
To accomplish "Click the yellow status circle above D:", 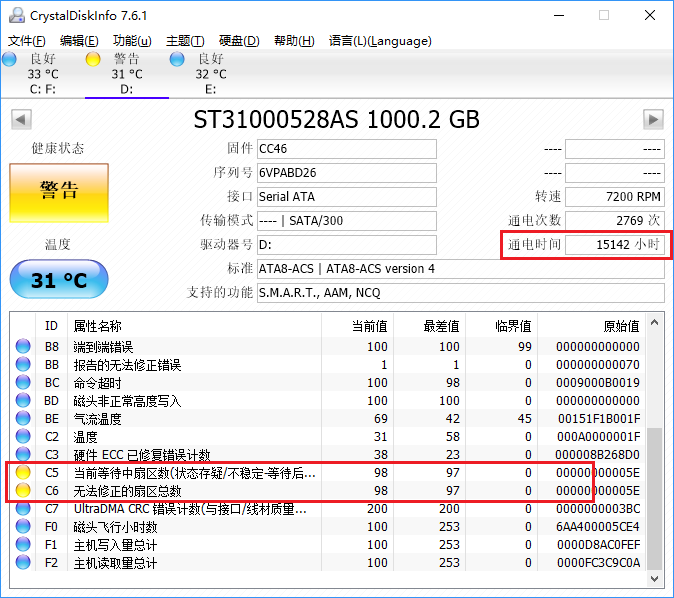I will coord(93,59).
